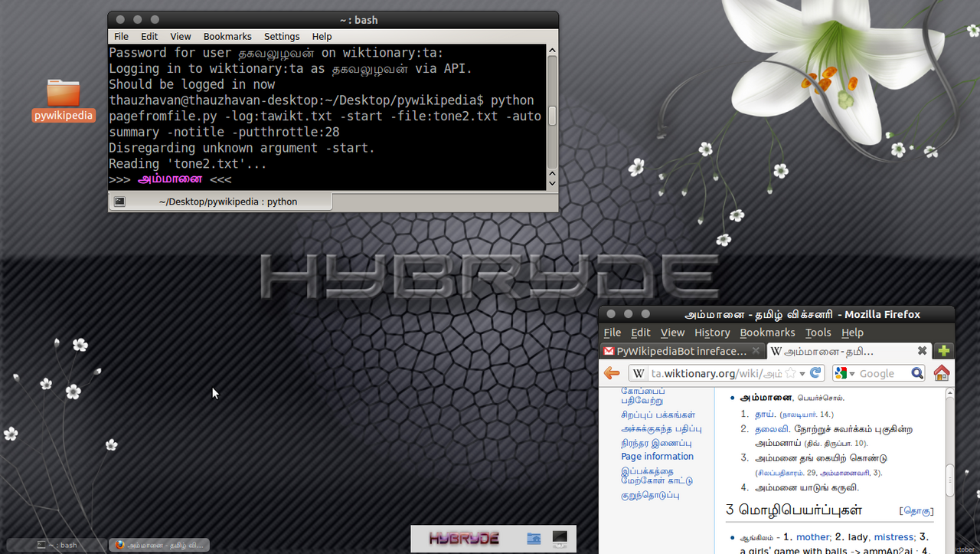Click the அச்சுக்குகந்த பதிப்பு sidebar link
This screenshot has width=980, height=554.
point(661,429)
